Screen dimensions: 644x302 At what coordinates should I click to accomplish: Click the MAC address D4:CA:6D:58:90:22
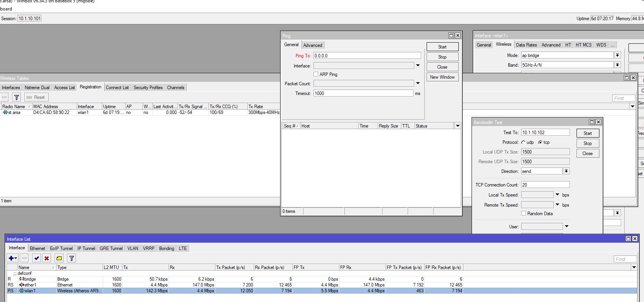[x=52, y=112]
